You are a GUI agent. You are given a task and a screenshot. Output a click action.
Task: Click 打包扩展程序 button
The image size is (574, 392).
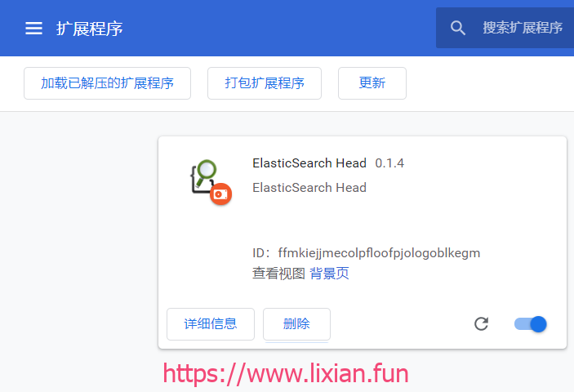coord(265,83)
